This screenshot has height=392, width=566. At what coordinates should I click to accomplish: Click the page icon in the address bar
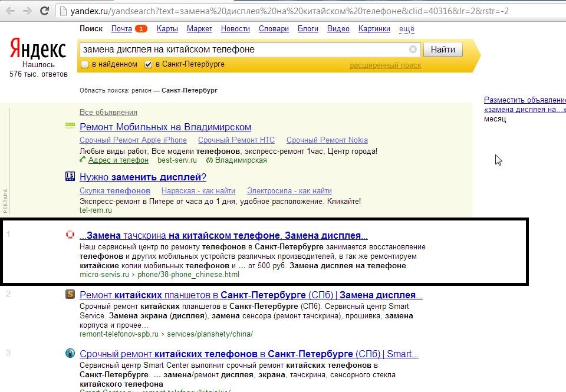click(63, 11)
